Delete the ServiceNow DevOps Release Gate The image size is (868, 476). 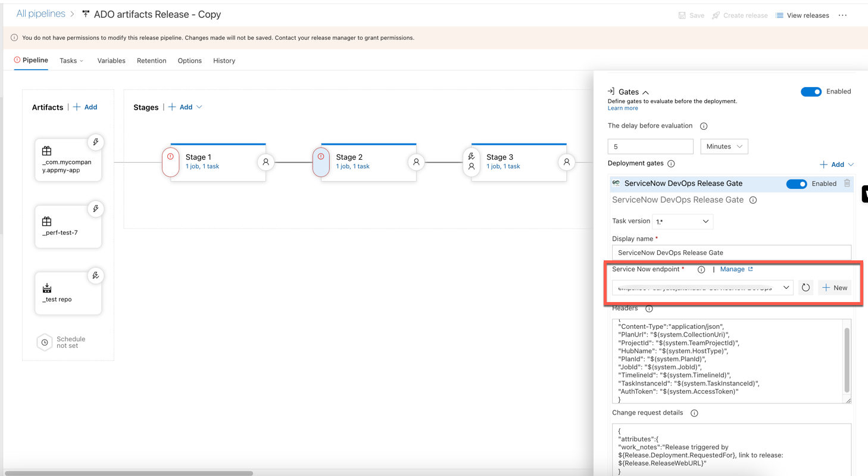(847, 183)
